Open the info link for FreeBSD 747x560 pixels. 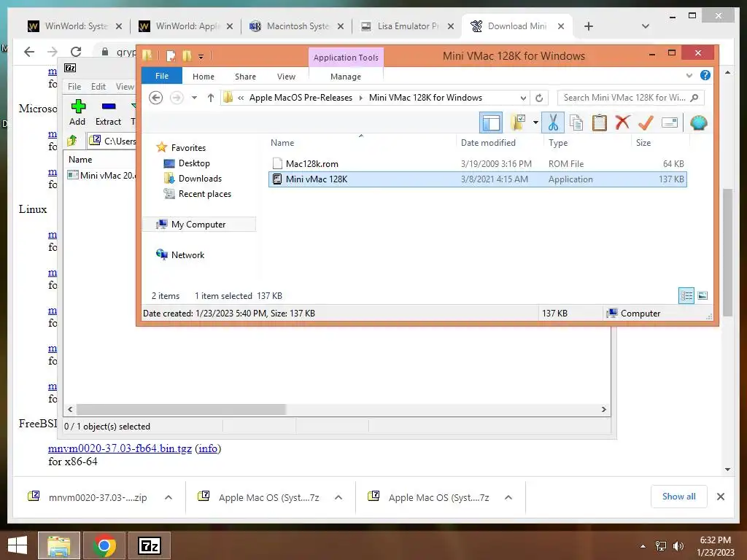208,448
